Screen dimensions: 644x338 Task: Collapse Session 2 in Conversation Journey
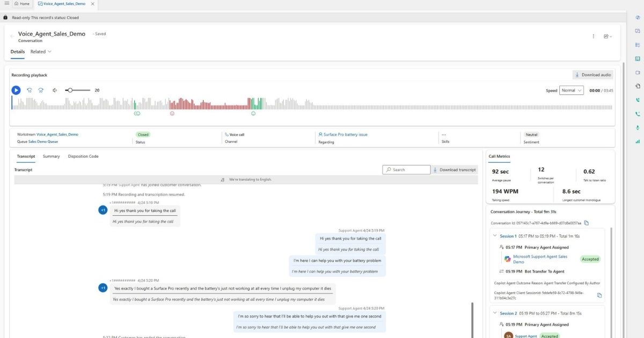pos(494,313)
